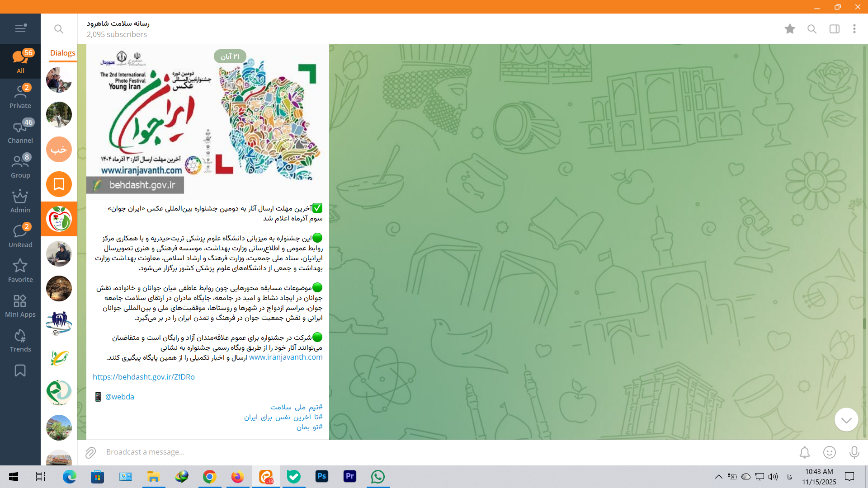The image size is (868, 488).
Task: Open the Mini Apps section
Action: 20,305
